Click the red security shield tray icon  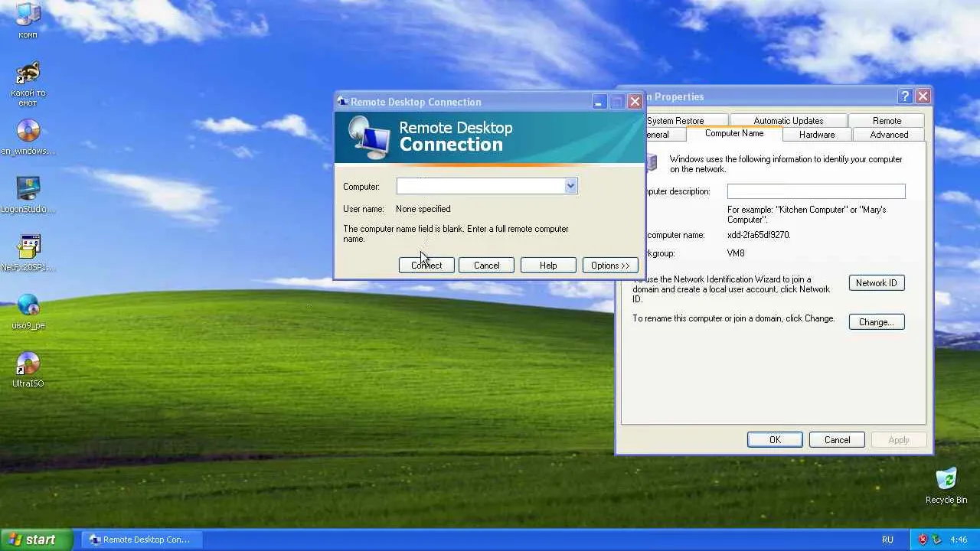click(923, 540)
